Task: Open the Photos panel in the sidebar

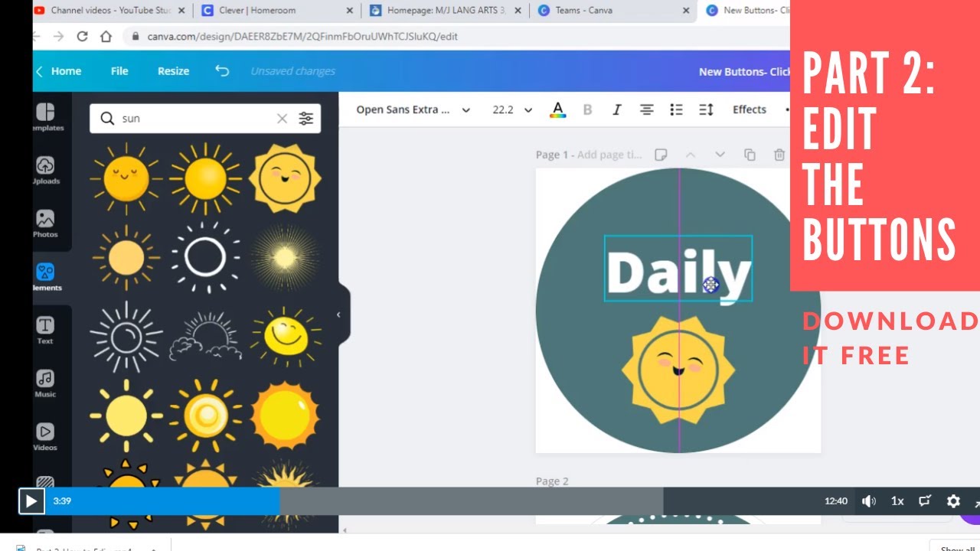Action: pos(45,224)
